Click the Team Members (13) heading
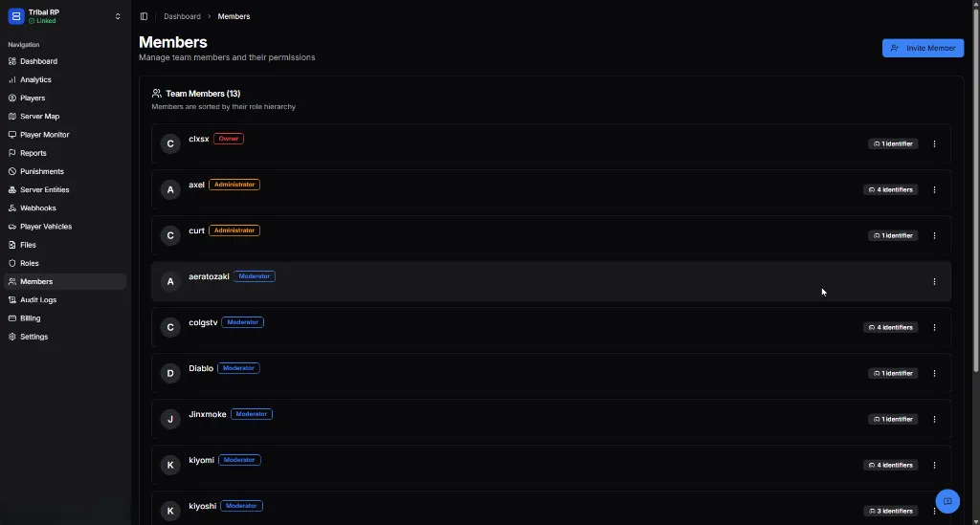The image size is (980, 525). pos(203,94)
